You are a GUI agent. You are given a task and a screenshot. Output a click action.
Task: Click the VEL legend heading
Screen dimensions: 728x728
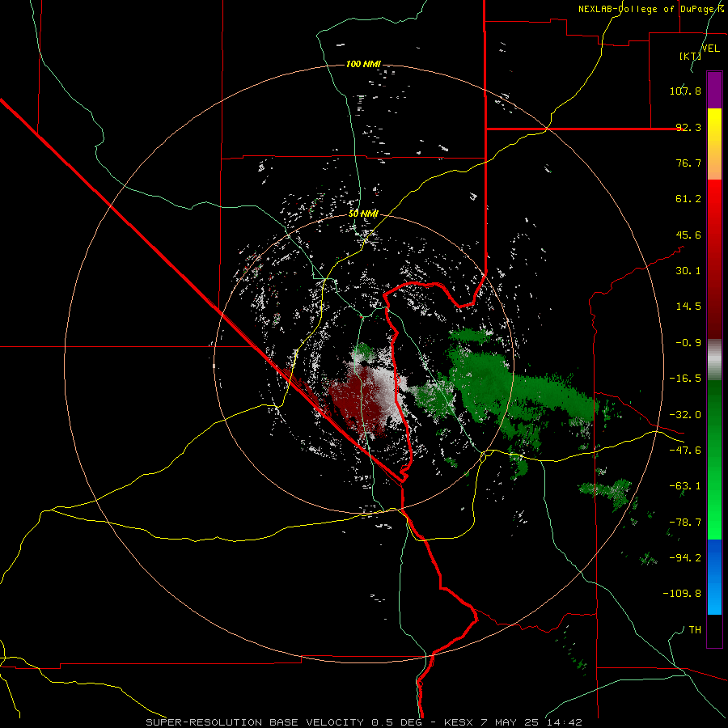(x=710, y=49)
